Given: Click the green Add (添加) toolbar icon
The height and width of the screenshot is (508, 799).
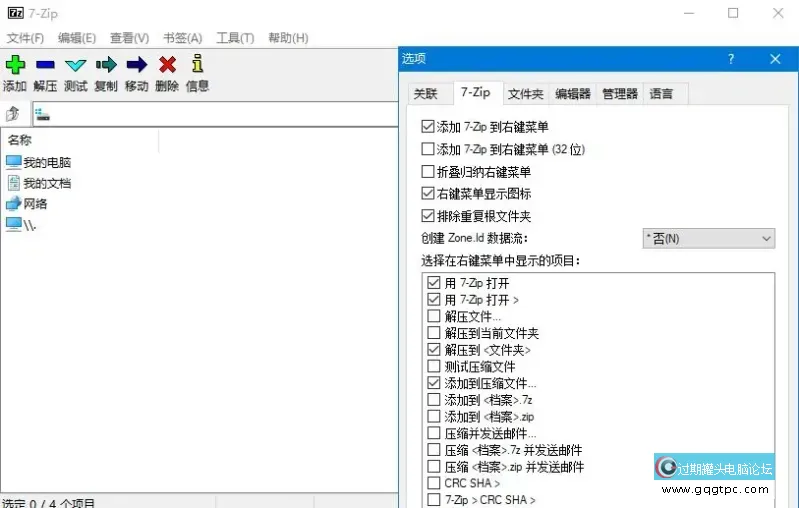Looking at the screenshot, I should tap(15, 65).
